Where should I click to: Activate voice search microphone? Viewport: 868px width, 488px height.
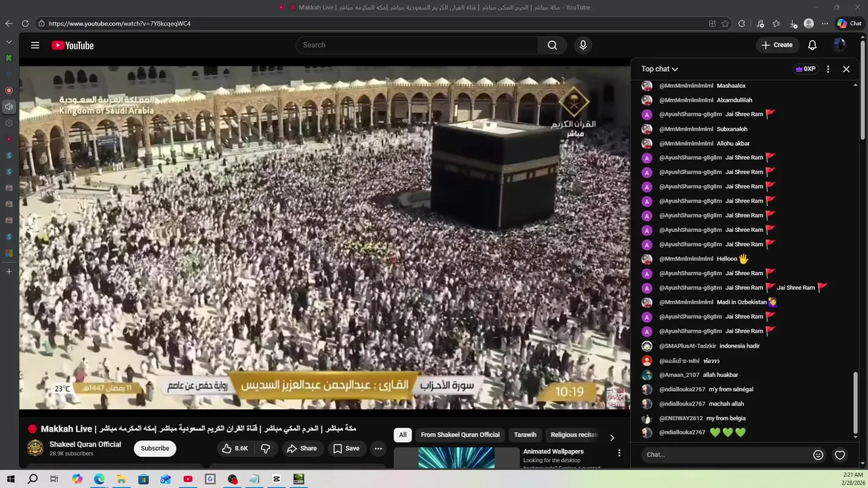[583, 45]
